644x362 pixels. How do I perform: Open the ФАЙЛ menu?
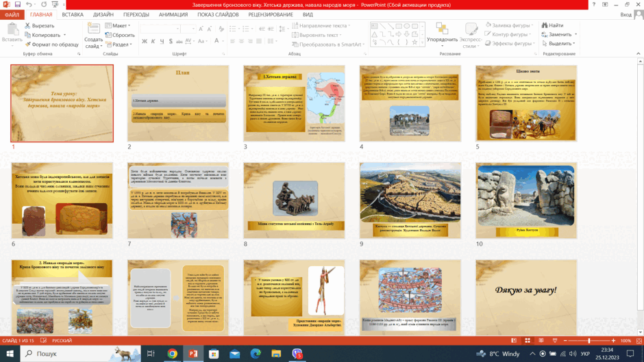point(12,15)
